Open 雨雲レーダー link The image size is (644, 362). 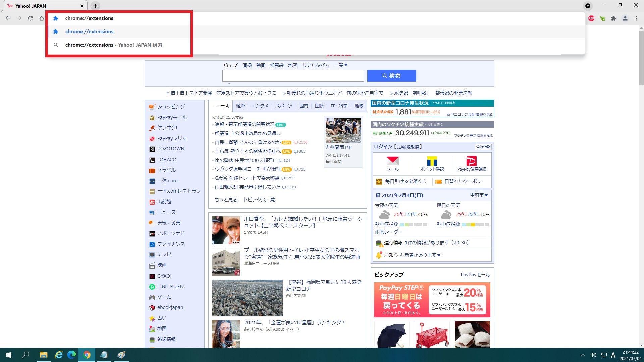coord(388,232)
